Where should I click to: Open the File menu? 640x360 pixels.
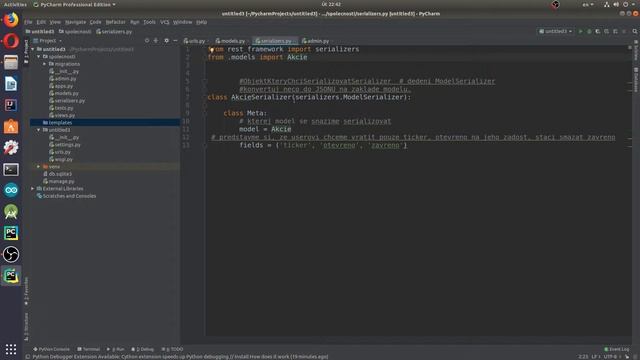click(x=28, y=22)
